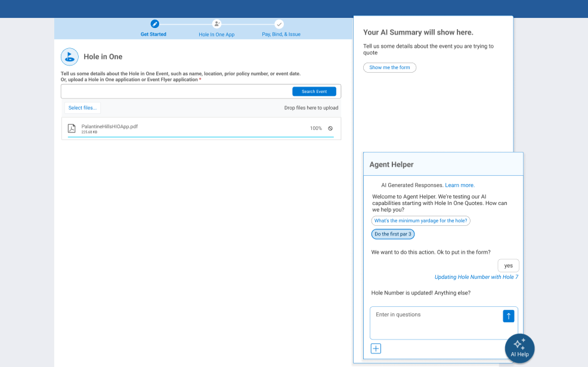Go to the Hole In One App step

216,35
